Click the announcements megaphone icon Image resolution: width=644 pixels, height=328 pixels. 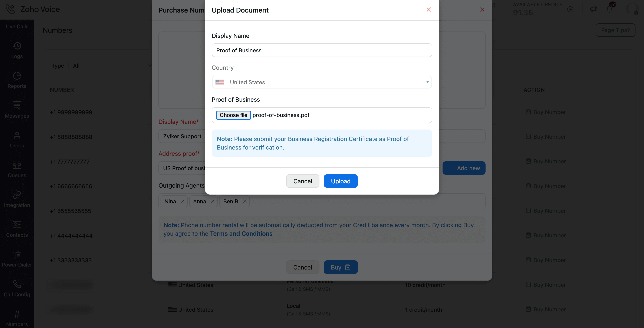(x=594, y=10)
